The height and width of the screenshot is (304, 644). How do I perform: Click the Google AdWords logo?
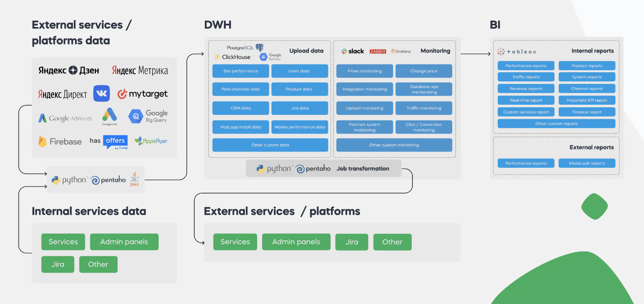[x=65, y=118]
